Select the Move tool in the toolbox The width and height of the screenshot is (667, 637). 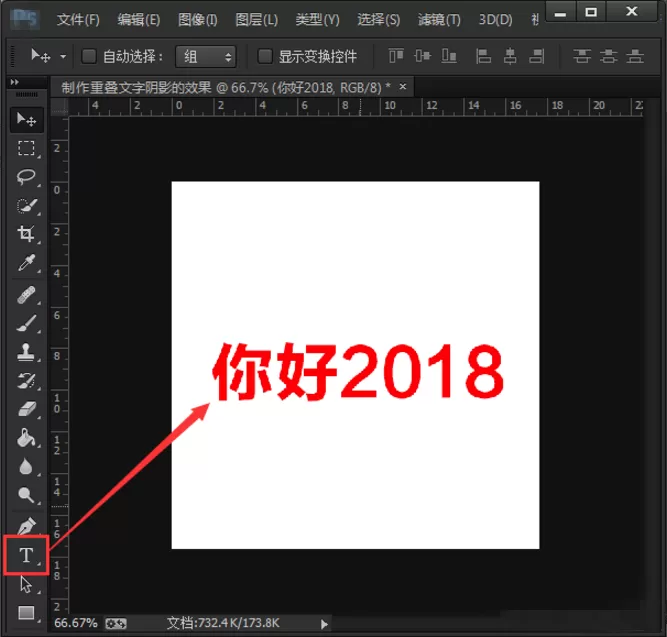pos(26,119)
